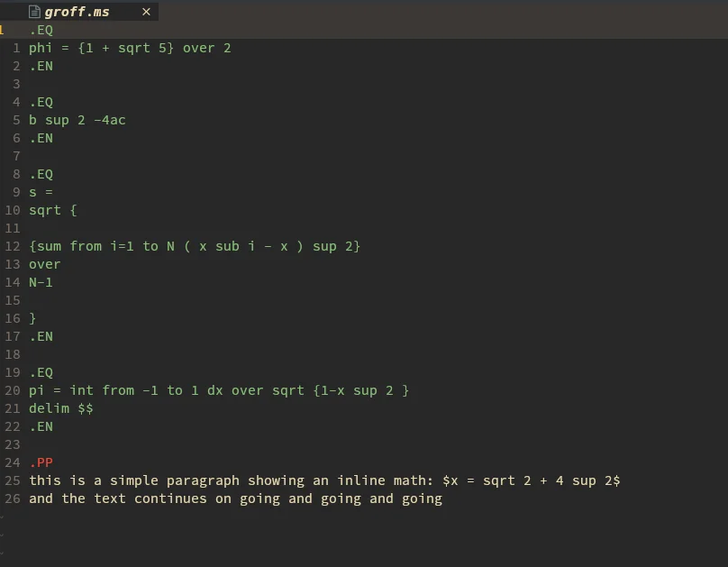Click the '.EQ' text on line 4
This screenshot has height=567, width=728.
pyautogui.click(x=41, y=102)
